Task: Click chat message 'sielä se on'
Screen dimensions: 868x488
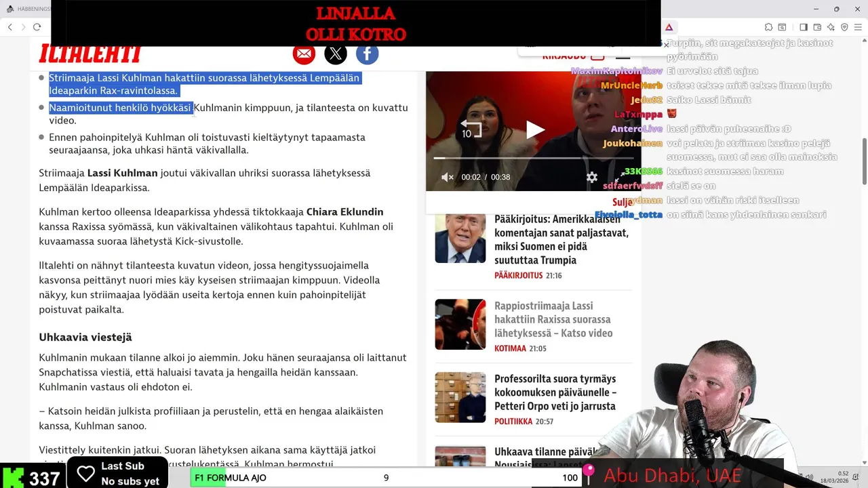Action: coord(691,186)
